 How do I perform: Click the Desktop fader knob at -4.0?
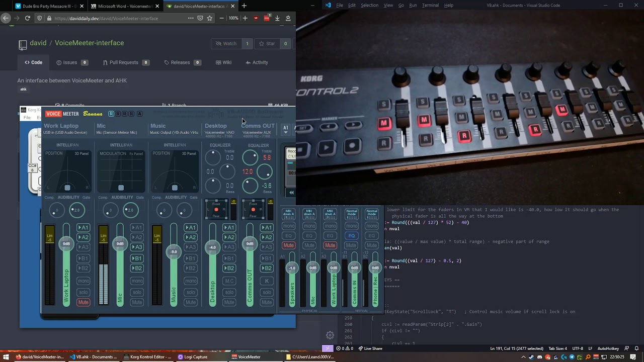212,247
